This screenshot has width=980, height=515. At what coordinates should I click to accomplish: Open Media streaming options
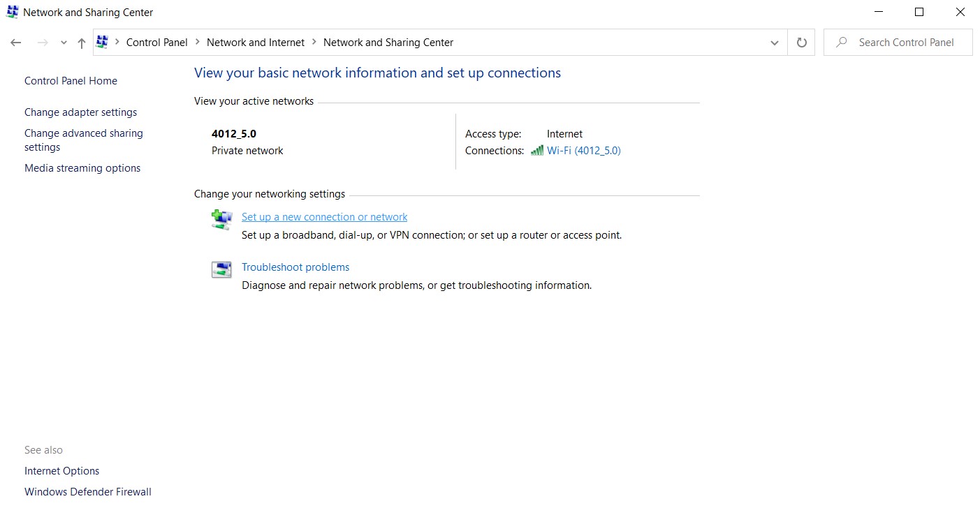pos(82,168)
